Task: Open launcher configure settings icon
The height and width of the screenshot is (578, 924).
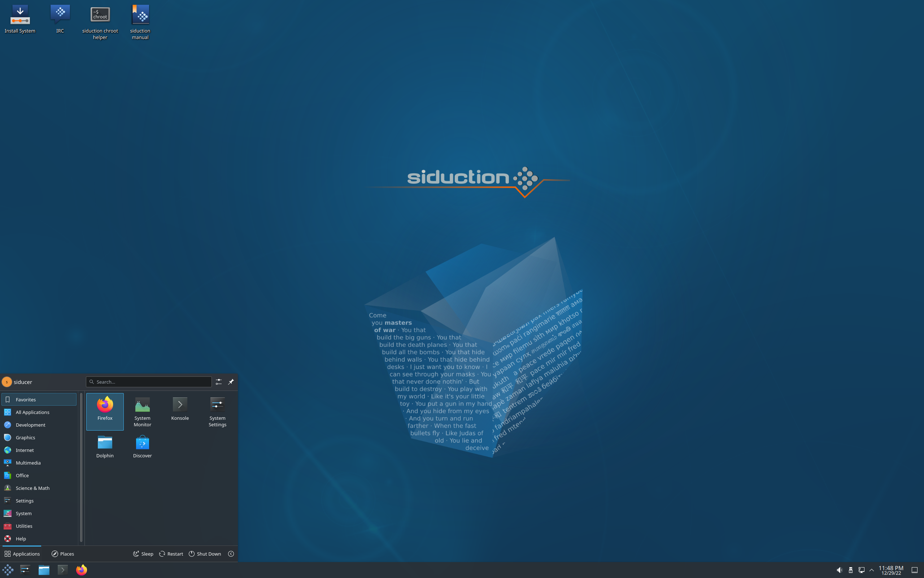Action: [218, 382]
